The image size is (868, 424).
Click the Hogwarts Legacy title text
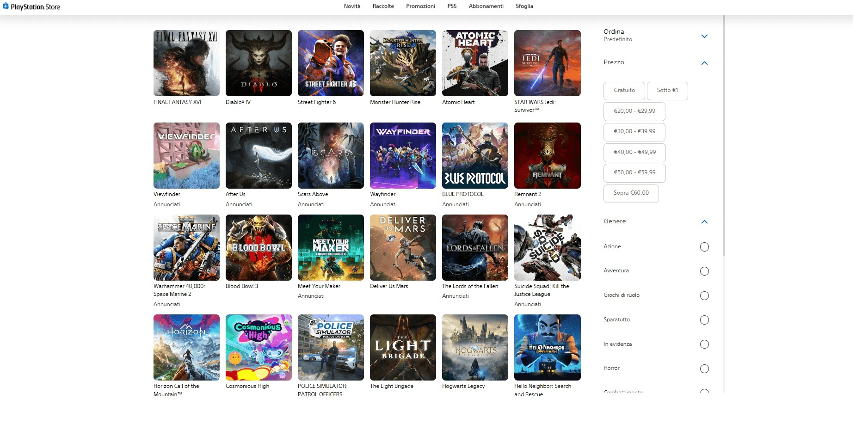point(463,386)
